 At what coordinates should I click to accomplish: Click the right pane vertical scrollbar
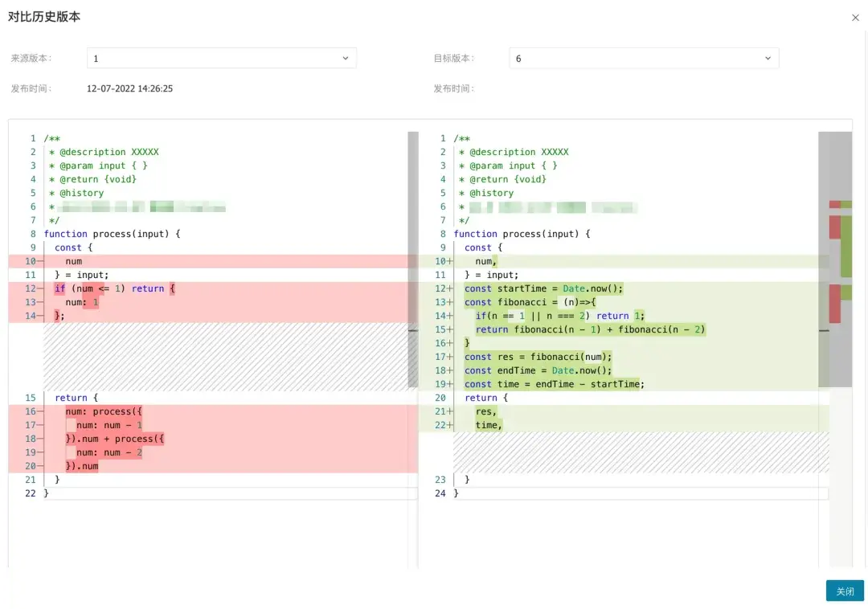[x=823, y=257]
